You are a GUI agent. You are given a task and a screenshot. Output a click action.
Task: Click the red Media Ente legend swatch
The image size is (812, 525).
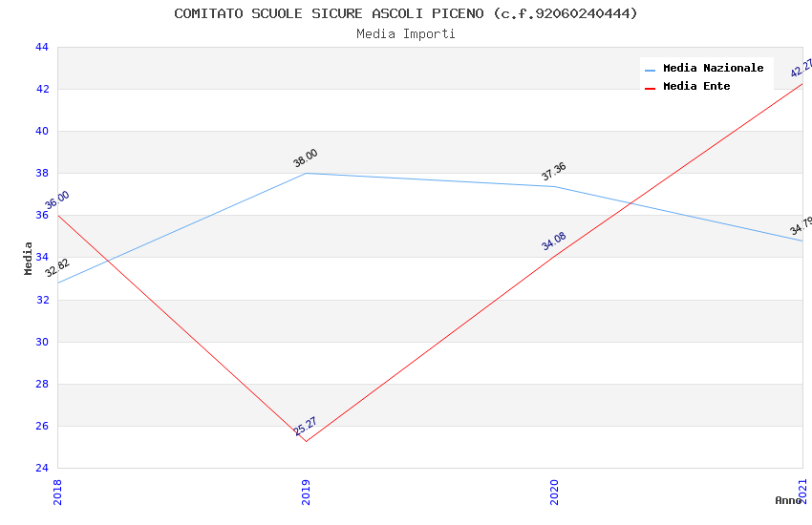click(x=651, y=88)
